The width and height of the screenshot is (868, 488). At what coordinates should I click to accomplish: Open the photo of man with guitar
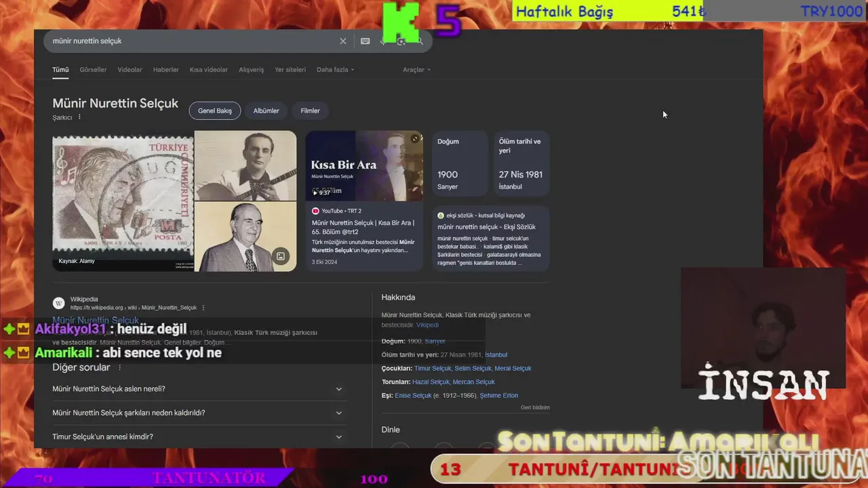pos(245,165)
